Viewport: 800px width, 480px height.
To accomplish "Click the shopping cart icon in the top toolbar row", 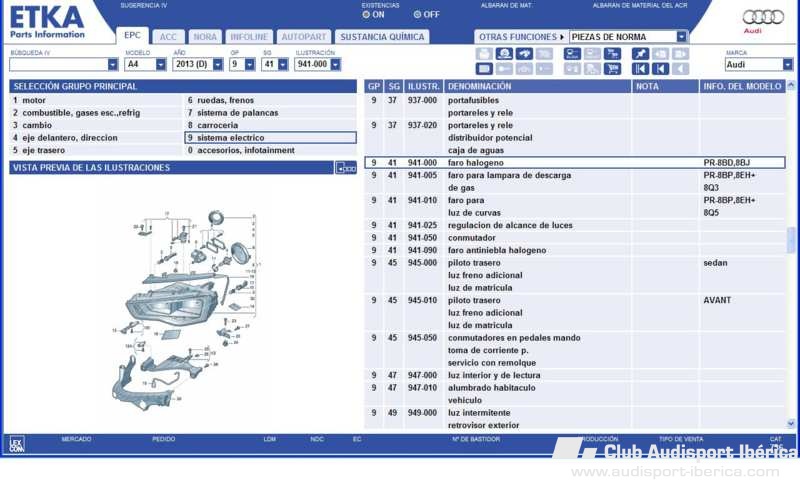I will tap(612, 54).
